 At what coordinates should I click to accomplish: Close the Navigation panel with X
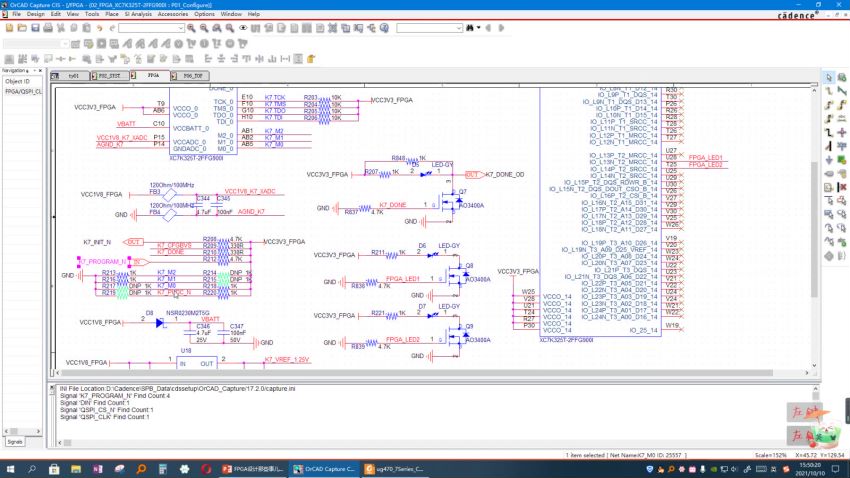42,71
